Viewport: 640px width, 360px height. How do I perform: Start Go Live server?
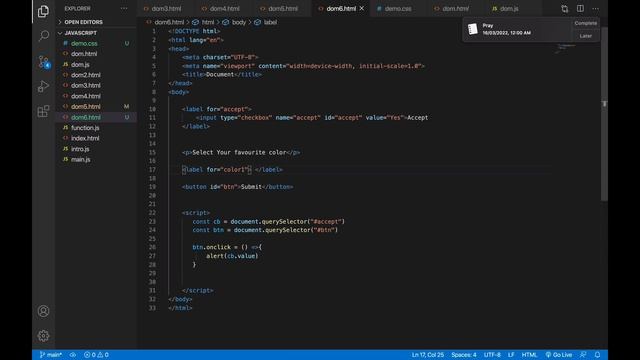pos(559,355)
